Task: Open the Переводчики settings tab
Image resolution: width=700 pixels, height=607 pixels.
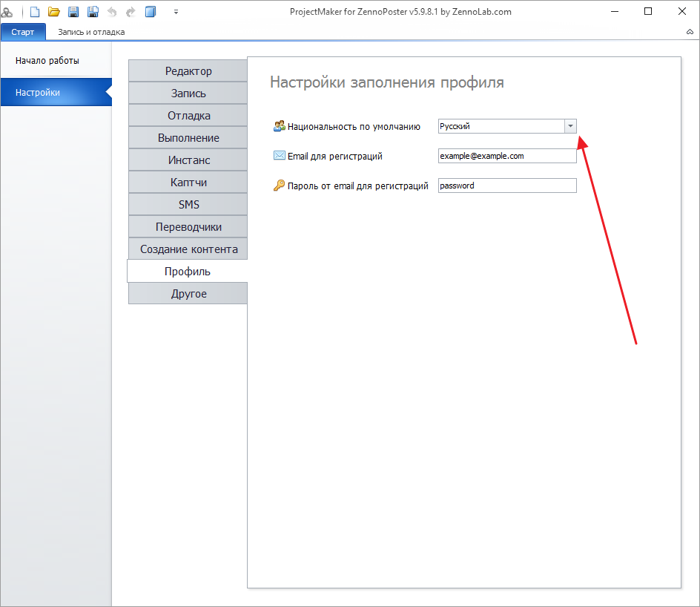Action: (x=188, y=227)
